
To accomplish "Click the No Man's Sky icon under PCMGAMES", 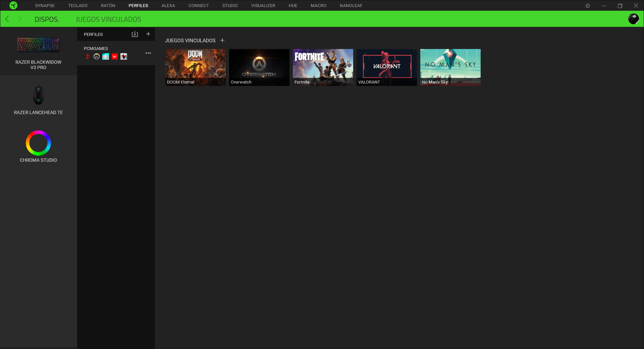I will click(124, 56).
